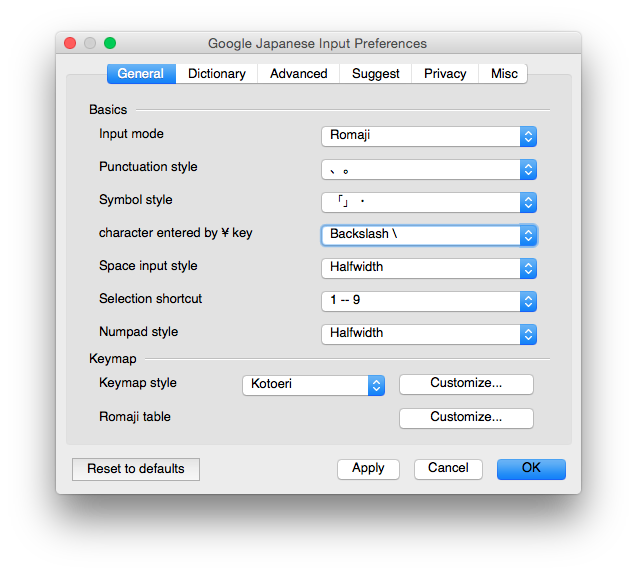637x574 pixels.
Task: Open the Misc tab
Action: point(504,74)
